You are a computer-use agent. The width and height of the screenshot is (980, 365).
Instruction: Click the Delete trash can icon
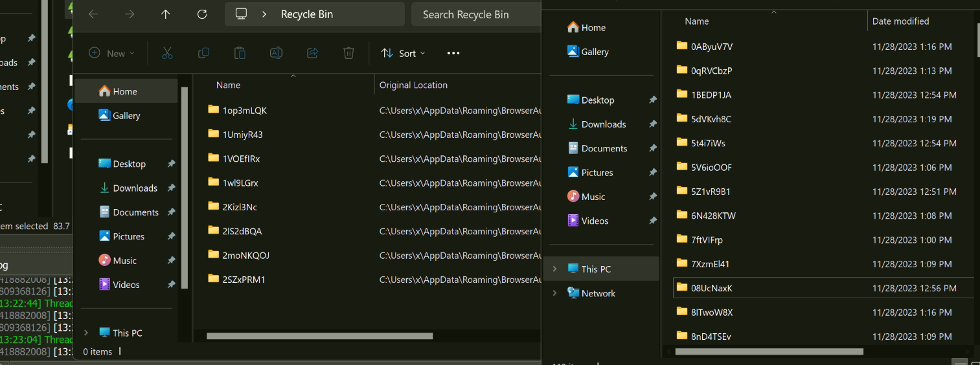coord(348,53)
